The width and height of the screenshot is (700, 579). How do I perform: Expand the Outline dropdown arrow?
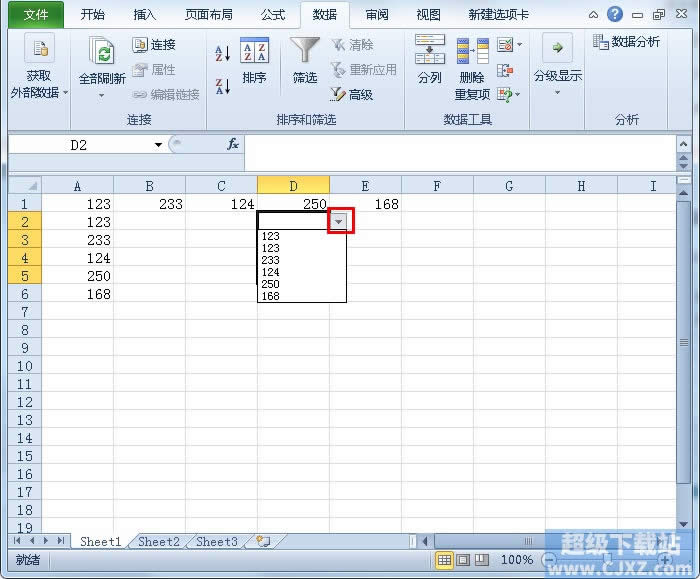(x=557, y=93)
